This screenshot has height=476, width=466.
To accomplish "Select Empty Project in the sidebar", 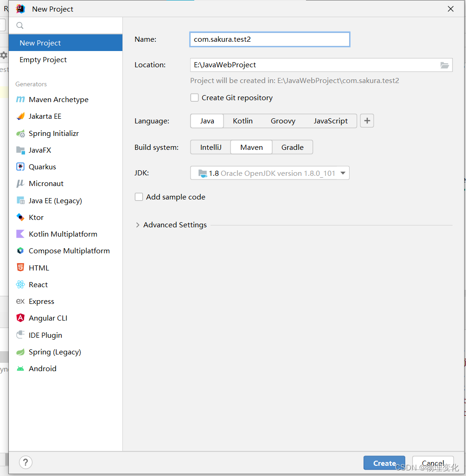I will pyautogui.click(x=65, y=59).
